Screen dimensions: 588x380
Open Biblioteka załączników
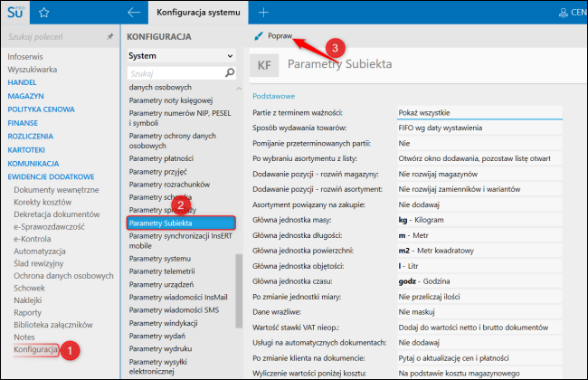[x=53, y=325]
